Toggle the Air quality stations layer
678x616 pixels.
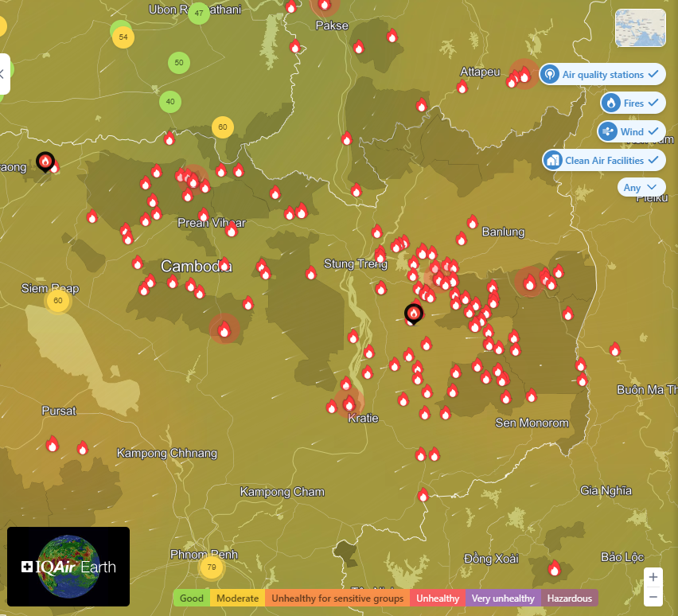[602, 75]
